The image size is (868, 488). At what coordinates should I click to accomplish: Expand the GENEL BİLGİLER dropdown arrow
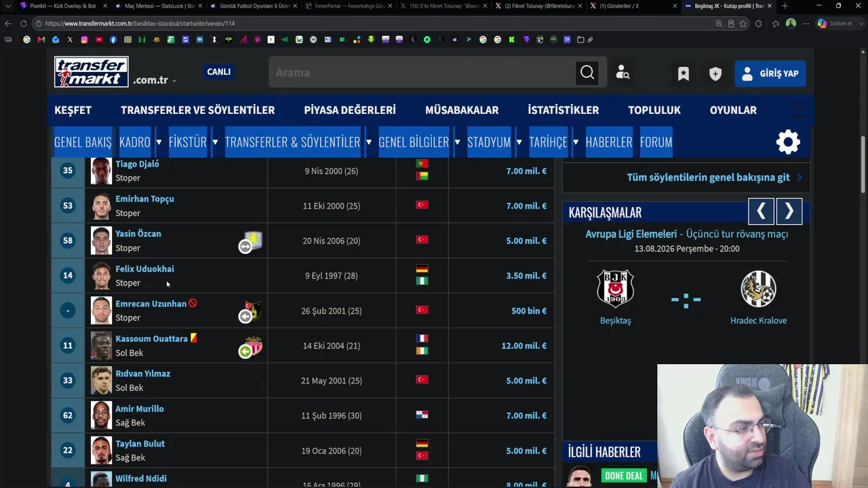457,142
